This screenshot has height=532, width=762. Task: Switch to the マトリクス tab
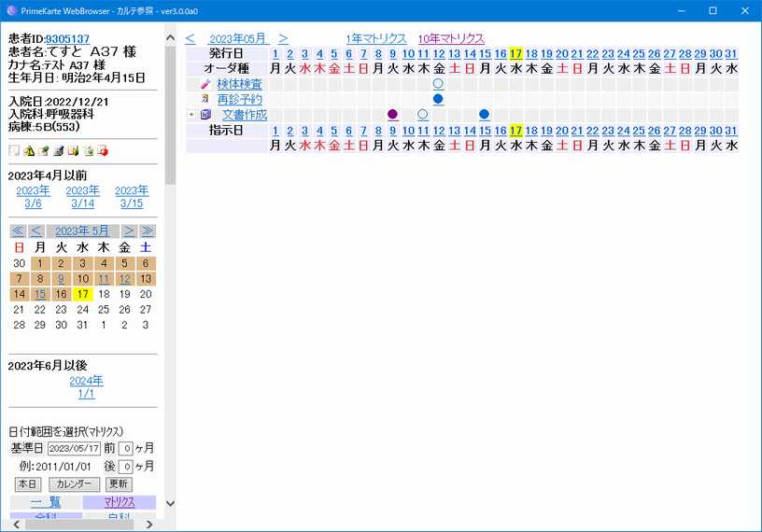120,502
